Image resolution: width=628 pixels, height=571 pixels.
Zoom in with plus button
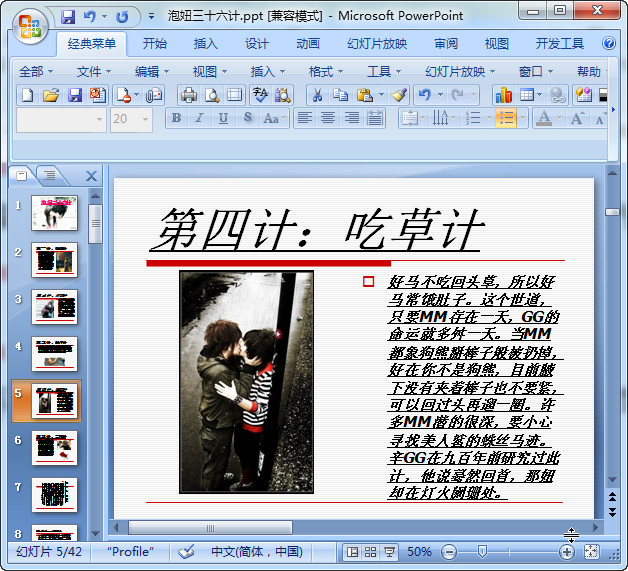click(566, 553)
